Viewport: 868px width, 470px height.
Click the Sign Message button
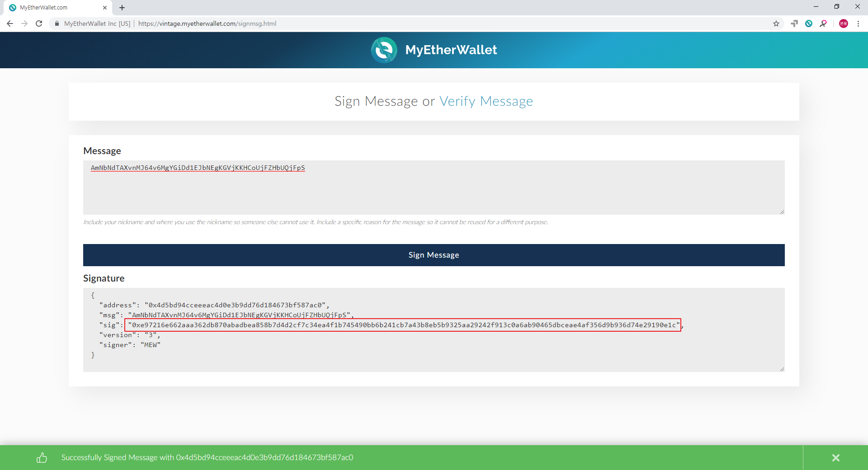[434, 255]
